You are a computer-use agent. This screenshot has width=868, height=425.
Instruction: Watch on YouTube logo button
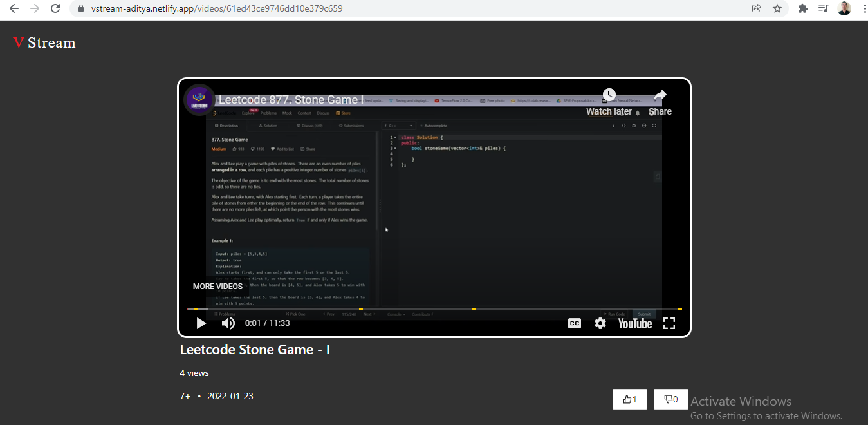[635, 323]
